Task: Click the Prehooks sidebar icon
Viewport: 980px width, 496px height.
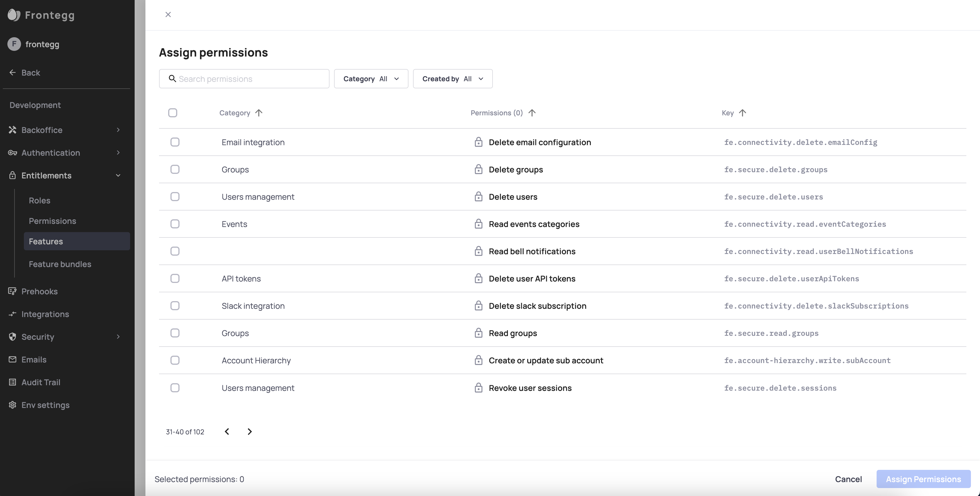Action: 12,291
